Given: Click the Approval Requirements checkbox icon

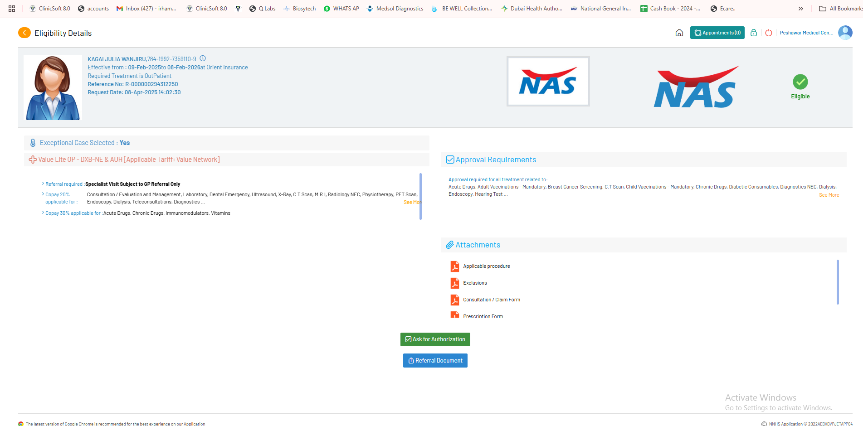Looking at the screenshot, I should pos(450,160).
